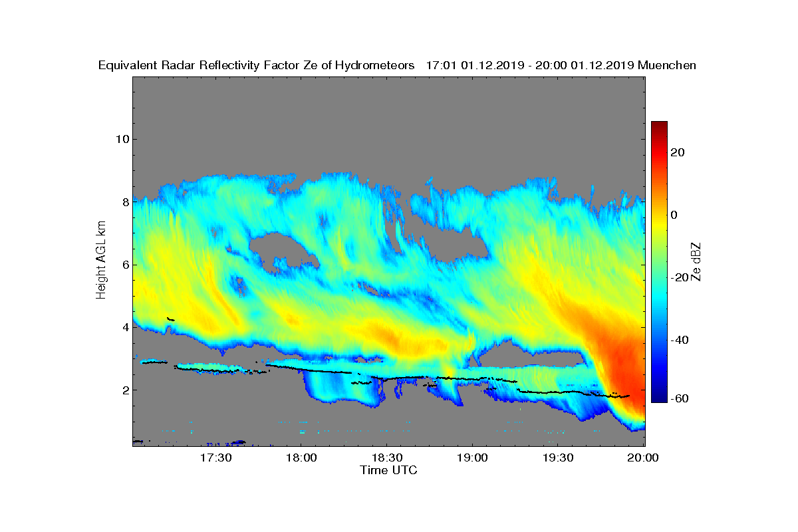Click the dark red top of the colorbar

659,126
